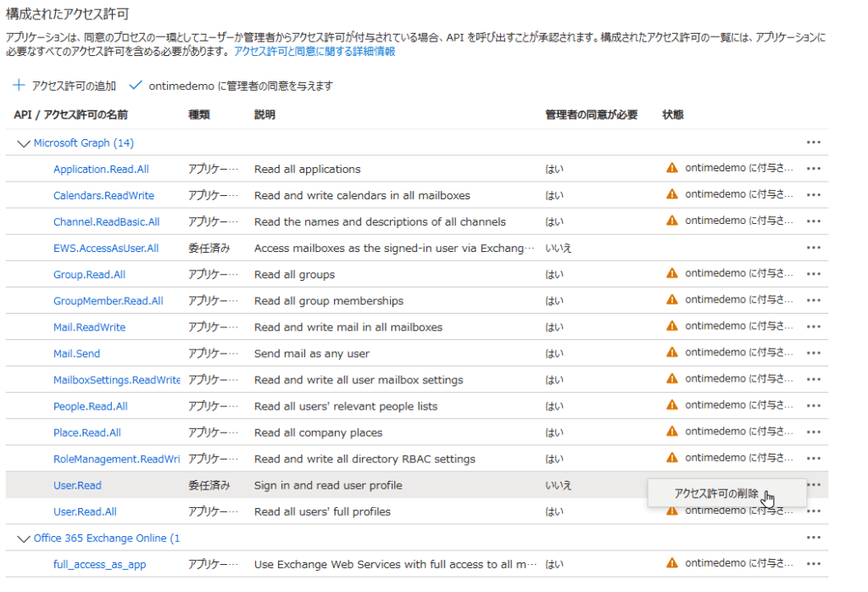Open the EWS.AccessAsUser.All permission
The image size is (868, 592).
tap(106, 249)
